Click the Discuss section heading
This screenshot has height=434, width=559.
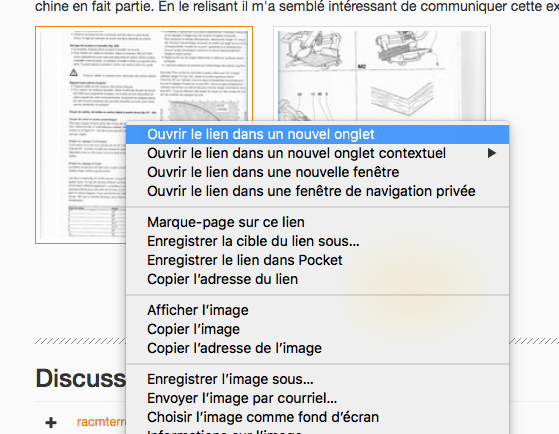(x=81, y=378)
